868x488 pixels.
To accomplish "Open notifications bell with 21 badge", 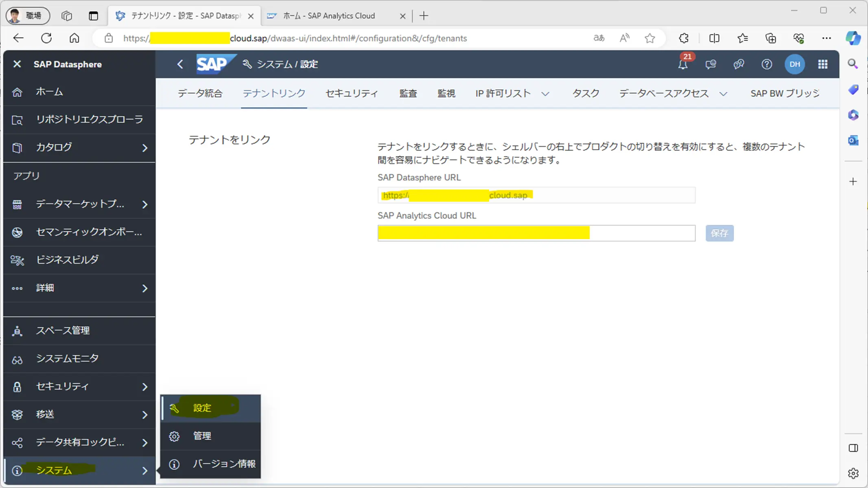I will [x=683, y=64].
